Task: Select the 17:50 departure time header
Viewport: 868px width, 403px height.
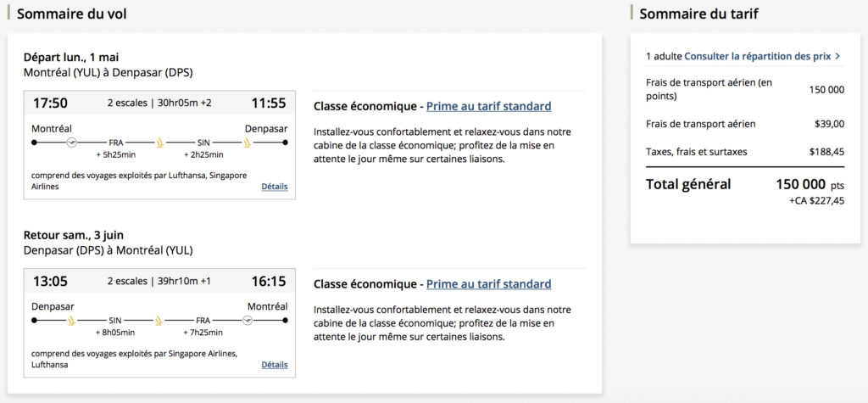Action: (x=50, y=104)
